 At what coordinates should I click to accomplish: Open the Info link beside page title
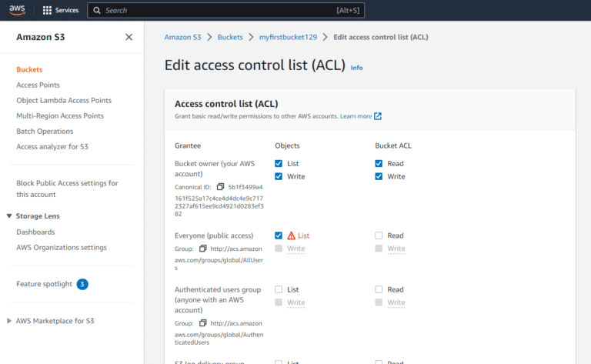point(356,68)
